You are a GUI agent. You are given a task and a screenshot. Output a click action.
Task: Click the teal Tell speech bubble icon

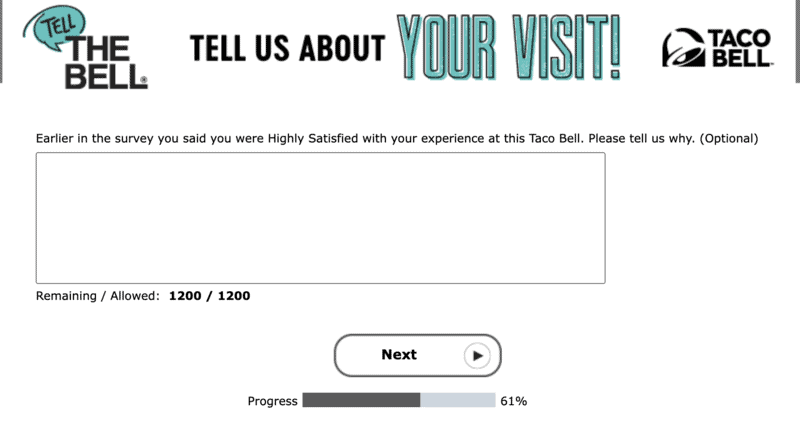[x=60, y=25]
